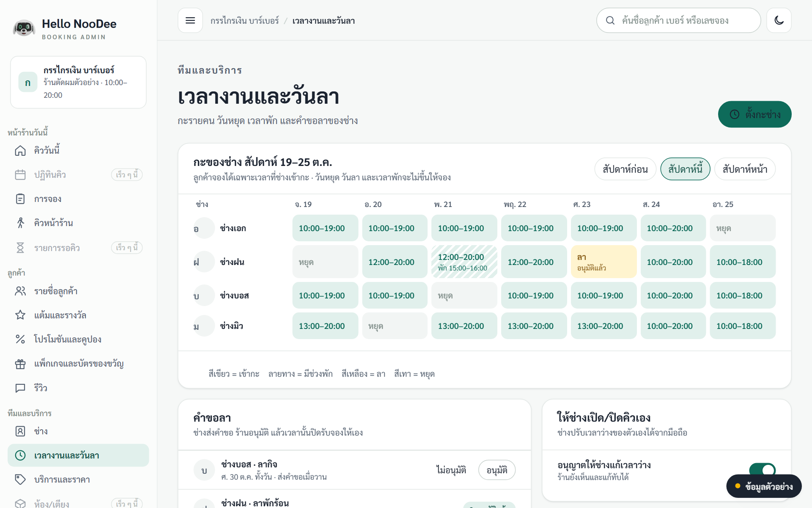Switch to สัปดาห์หน้า tab
The height and width of the screenshot is (508, 812).
[745, 169]
